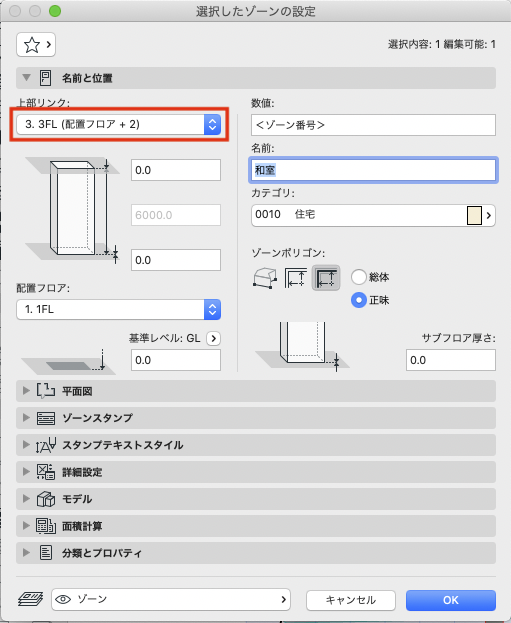Expand the 平面図 section

coord(26,391)
